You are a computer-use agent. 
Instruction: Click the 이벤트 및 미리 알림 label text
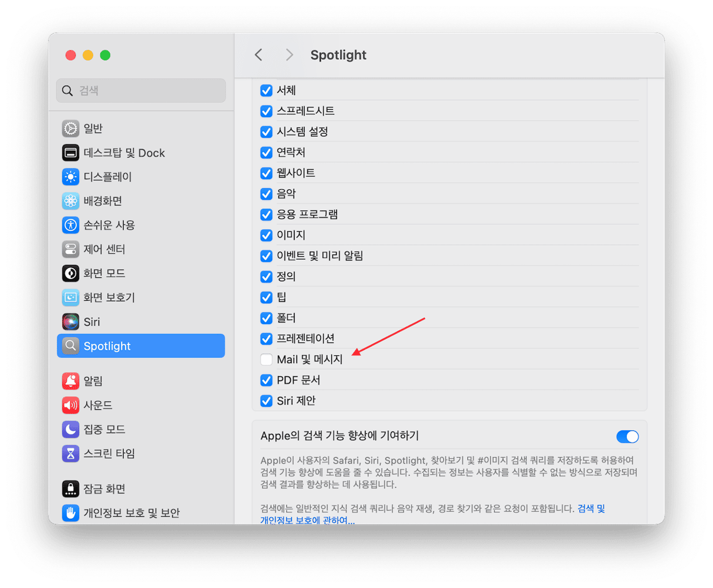pyautogui.click(x=320, y=256)
